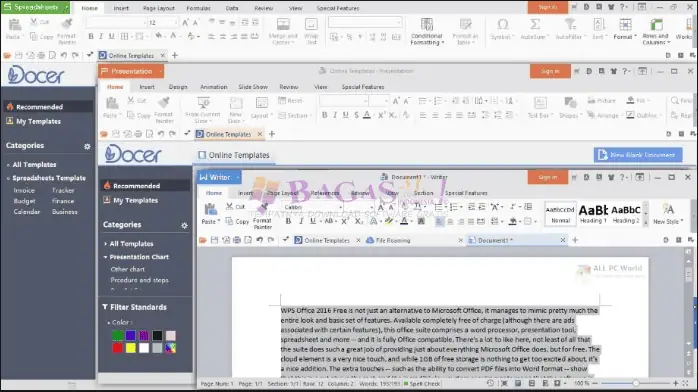Open the References tab in Writer
Image resolution: width=698 pixels, height=392 pixels.
click(325, 193)
